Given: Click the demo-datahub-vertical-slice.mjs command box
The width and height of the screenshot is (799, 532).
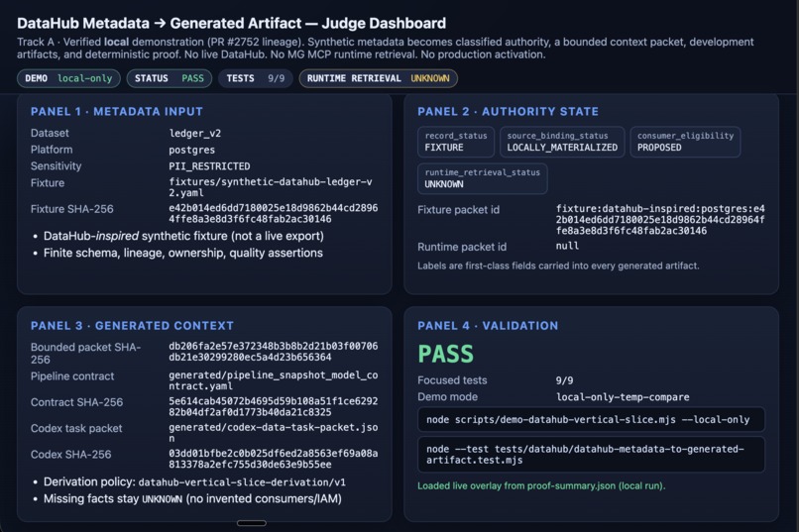Looking at the screenshot, I should pos(591,419).
